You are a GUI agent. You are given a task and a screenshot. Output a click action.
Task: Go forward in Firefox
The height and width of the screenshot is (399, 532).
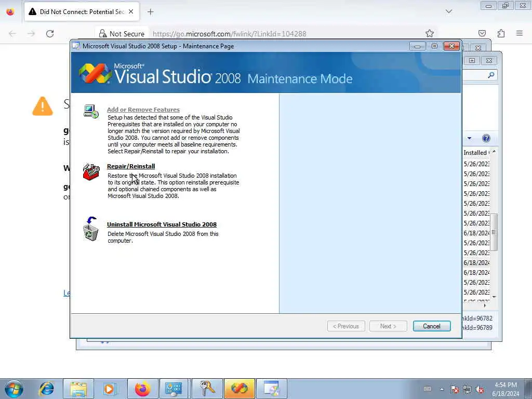point(31,34)
